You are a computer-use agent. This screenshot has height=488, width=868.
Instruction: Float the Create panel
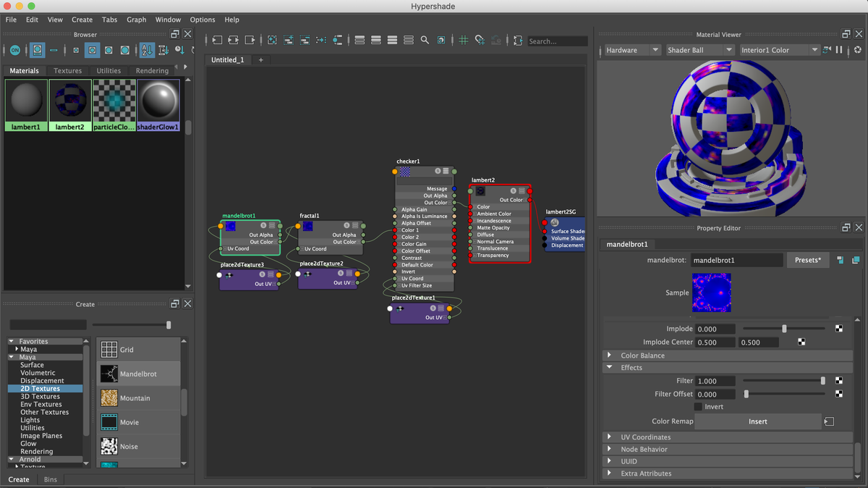[x=174, y=304]
